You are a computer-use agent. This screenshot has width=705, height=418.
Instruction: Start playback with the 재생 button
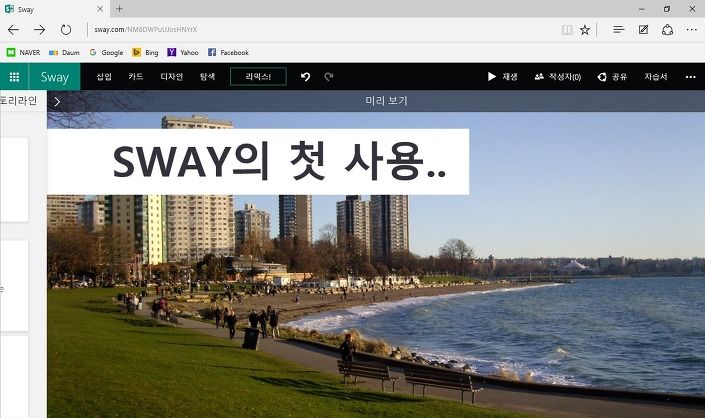(x=503, y=77)
